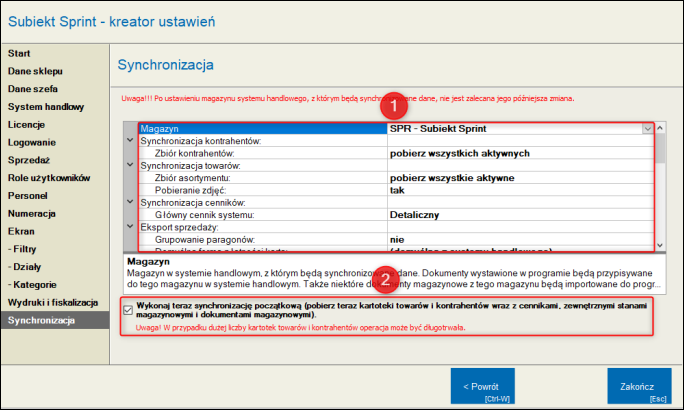Collapse Synchronizacja kontrahentów group
This screenshot has width=684, height=410.
click(x=130, y=140)
